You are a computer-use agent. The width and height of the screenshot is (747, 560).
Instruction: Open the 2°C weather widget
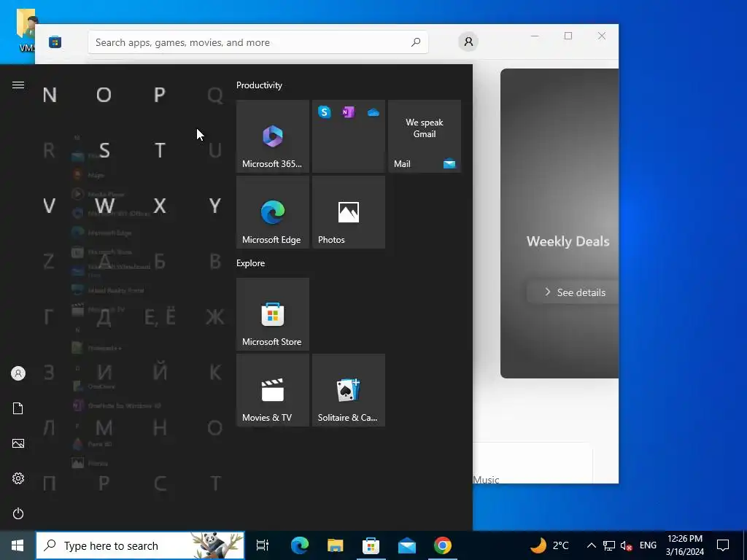pyautogui.click(x=550, y=545)
